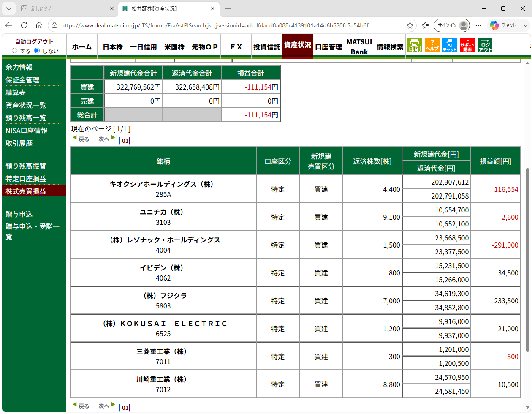Close the 松井証券 資産状況 tab
532x414 pixels.
tap(213, 8)
